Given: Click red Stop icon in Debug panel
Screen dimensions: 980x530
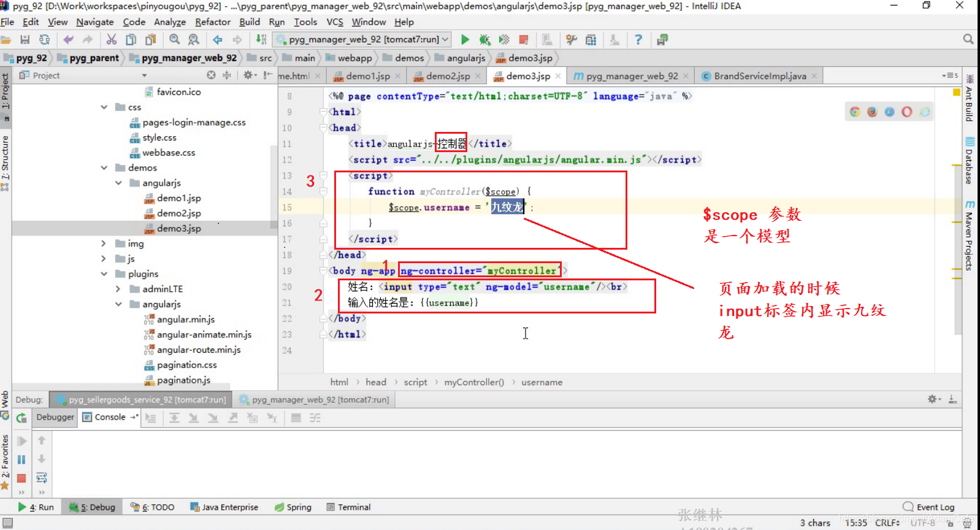Looking at the screenshot, I should (21, 478).
